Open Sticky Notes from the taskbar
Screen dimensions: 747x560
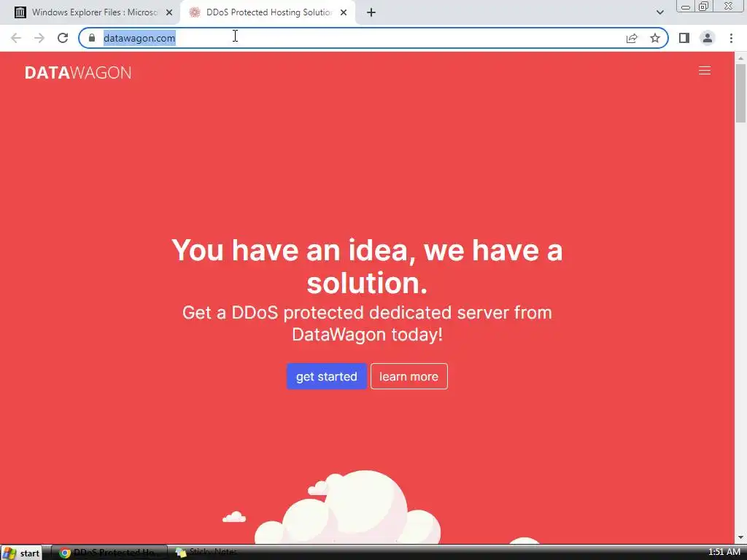pyautogui.click(x=206, y=553)
